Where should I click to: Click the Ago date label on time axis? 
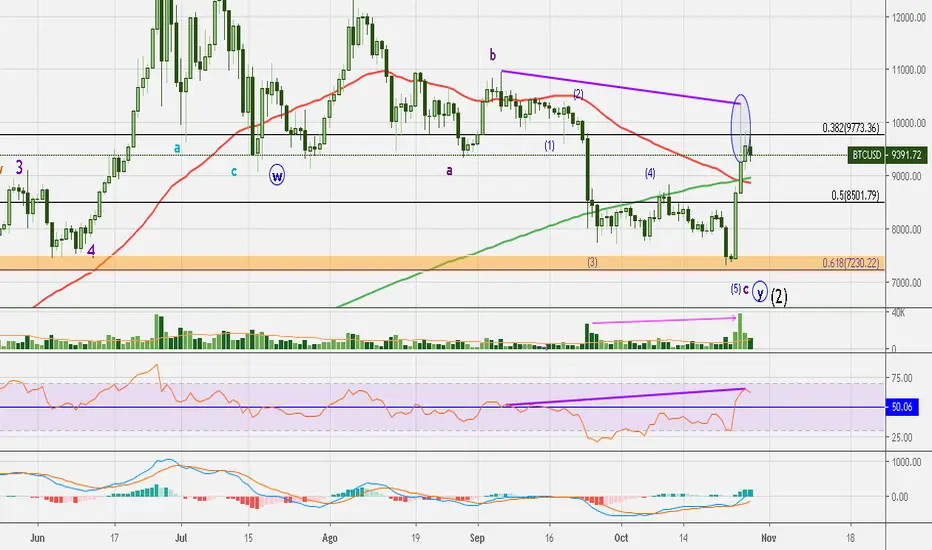click(329, 538)
